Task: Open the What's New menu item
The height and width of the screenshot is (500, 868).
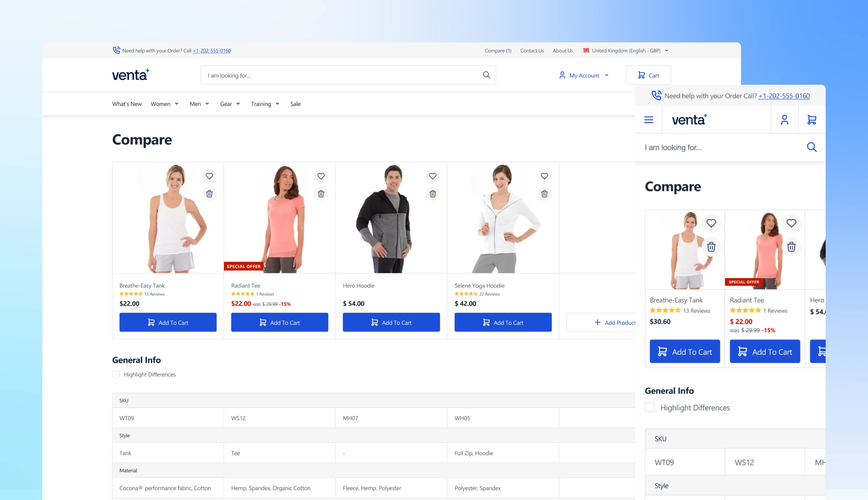Action: (x=126, y=104)
